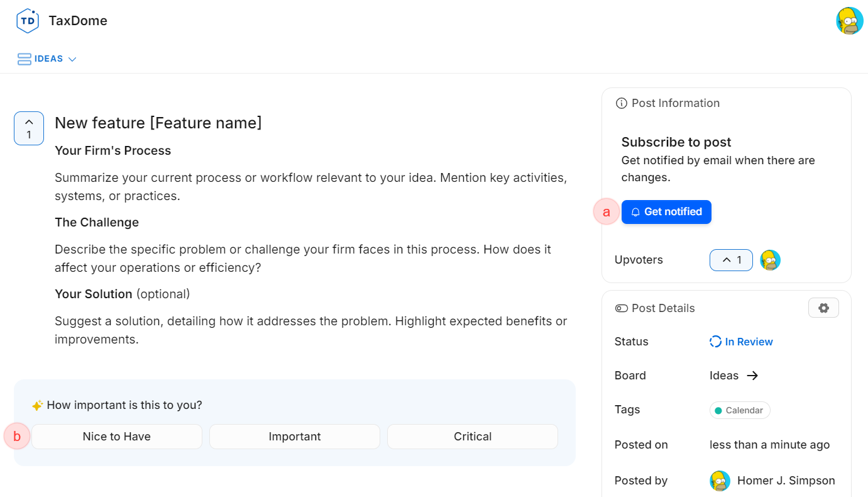Click the Homer J. Simpson author name
The image size is (868, 497).
click(786, 481)
